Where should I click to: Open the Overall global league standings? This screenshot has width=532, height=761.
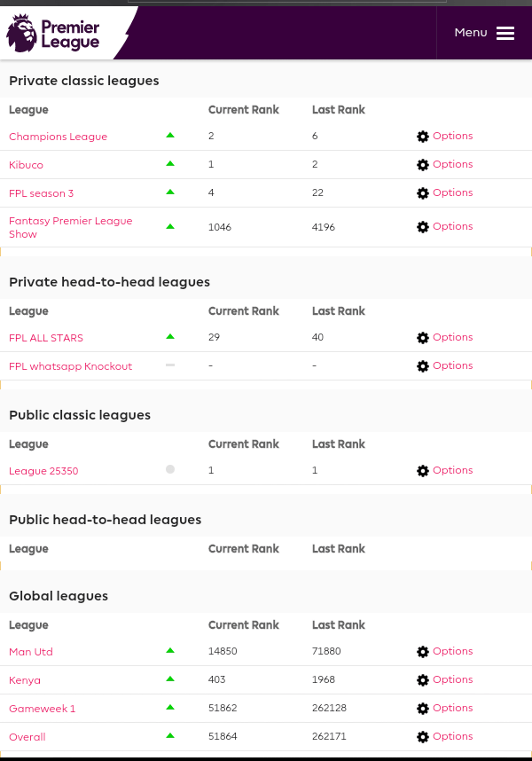click(27, 736)
